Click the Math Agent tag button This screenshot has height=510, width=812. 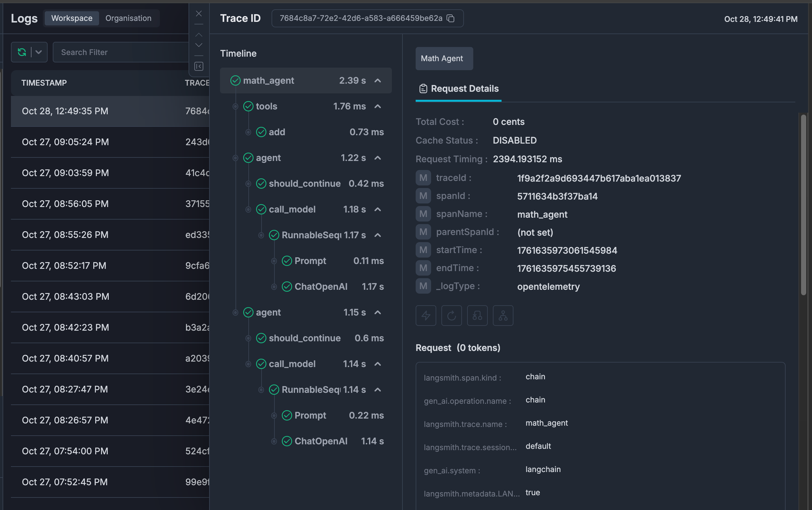pyautogui.click(x=444, y=59)
